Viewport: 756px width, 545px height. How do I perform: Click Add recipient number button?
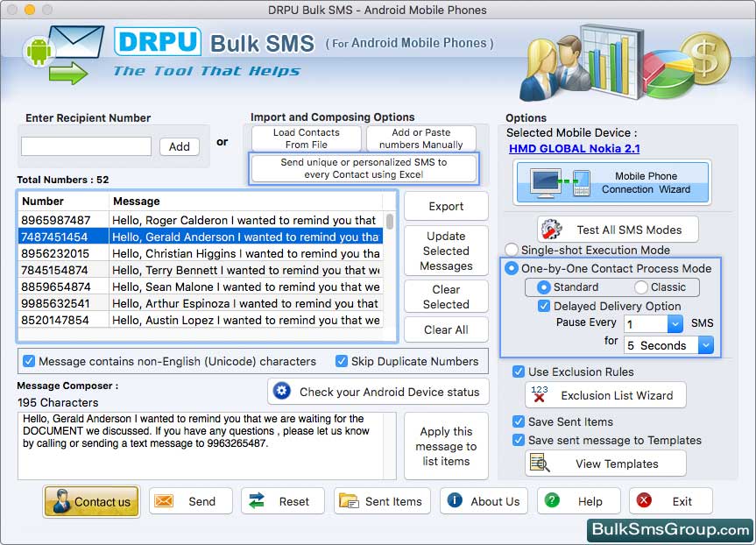point(180,146)
